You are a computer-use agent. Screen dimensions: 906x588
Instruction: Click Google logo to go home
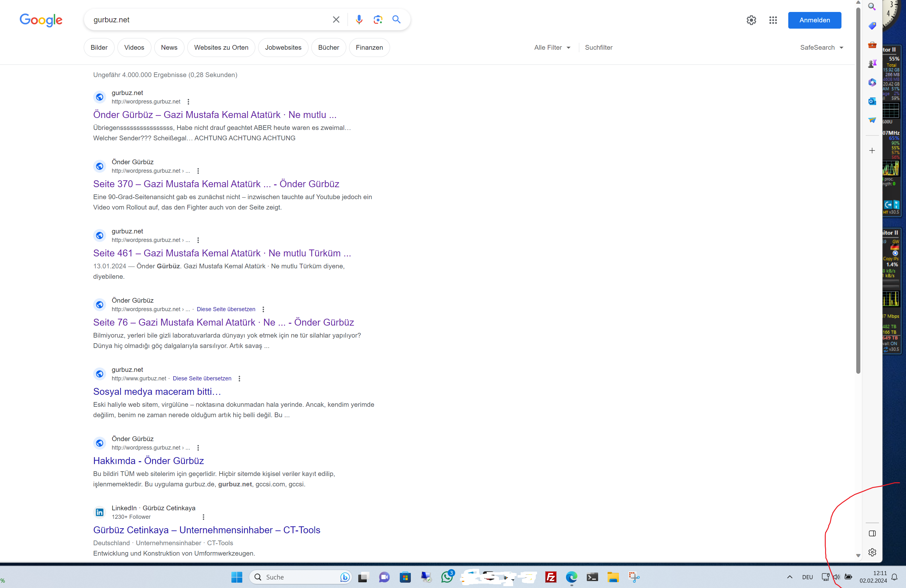pyautogui.click(x=41, y=20)
